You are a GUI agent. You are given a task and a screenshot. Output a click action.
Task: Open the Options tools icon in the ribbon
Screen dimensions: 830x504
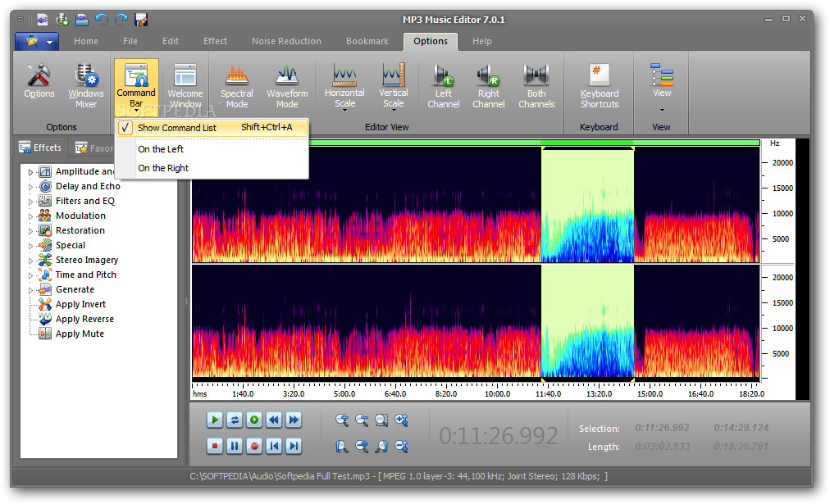tap(39, 81)
